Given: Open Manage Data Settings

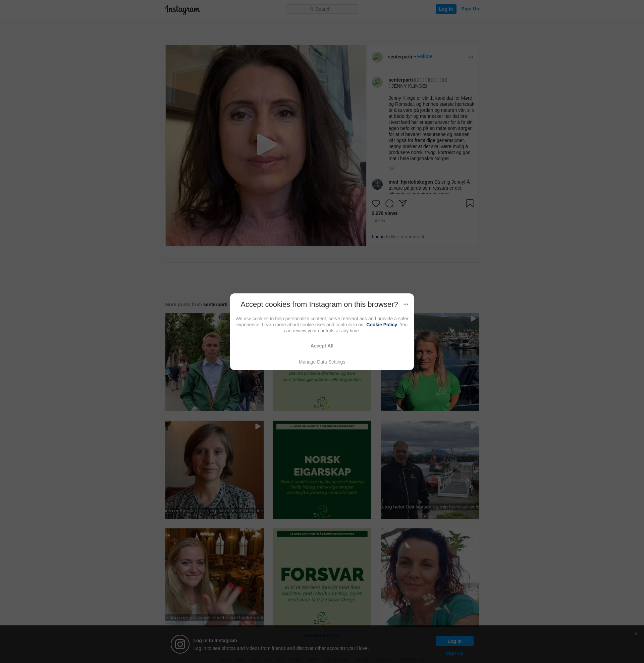Looking at the screenshot, I should coord(322,362).
